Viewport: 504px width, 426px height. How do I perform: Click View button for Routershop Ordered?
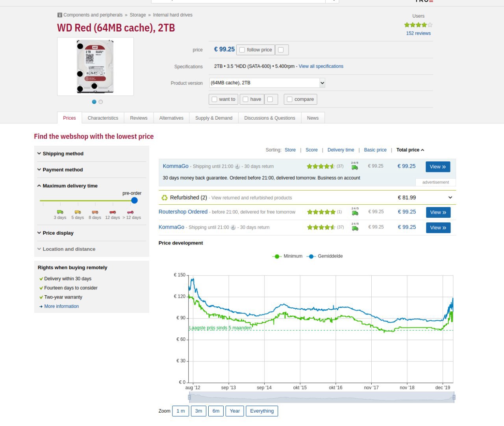pos(438,212)
